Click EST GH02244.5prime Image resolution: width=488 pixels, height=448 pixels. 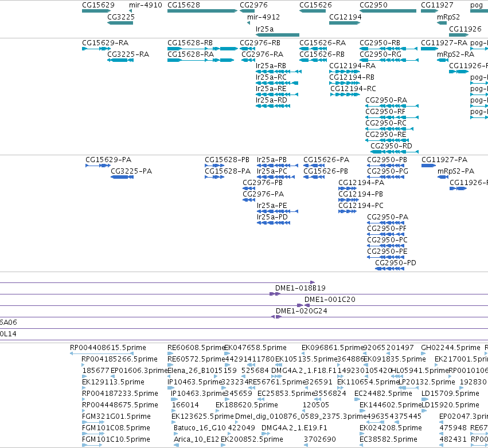(x=451, y=348)
